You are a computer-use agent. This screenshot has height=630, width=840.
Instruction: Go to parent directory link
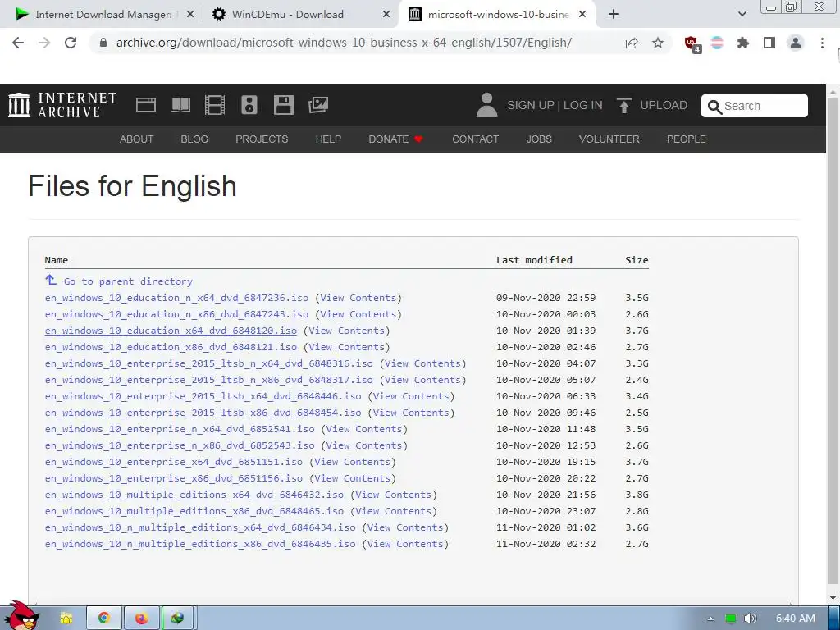(128, 281)
